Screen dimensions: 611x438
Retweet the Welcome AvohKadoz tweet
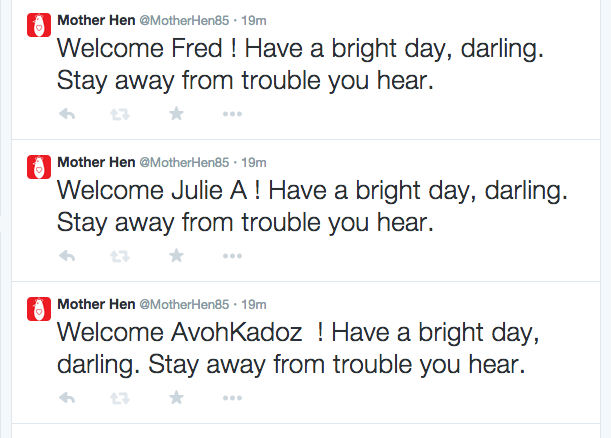[120, 398]
